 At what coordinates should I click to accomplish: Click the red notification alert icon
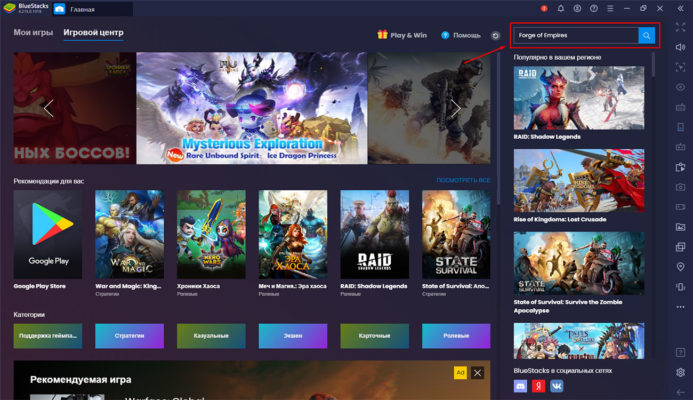click(544, 8)
